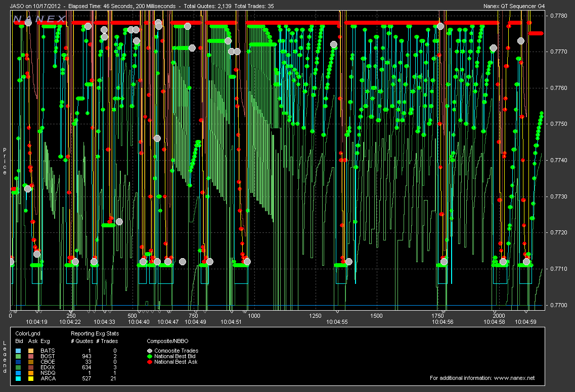
Task: Click the 1000 tick label on x-axis
Action: coord(254,316)
